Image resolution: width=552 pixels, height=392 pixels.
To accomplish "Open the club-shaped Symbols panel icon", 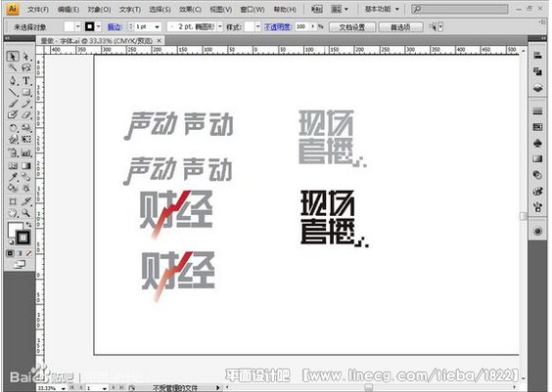I will pos(537,143).
